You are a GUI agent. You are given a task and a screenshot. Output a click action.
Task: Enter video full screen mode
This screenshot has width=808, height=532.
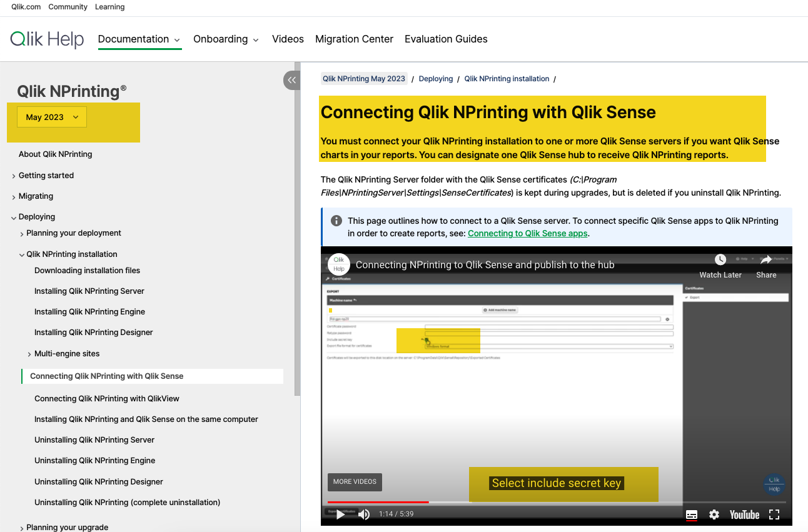(774, 514)
